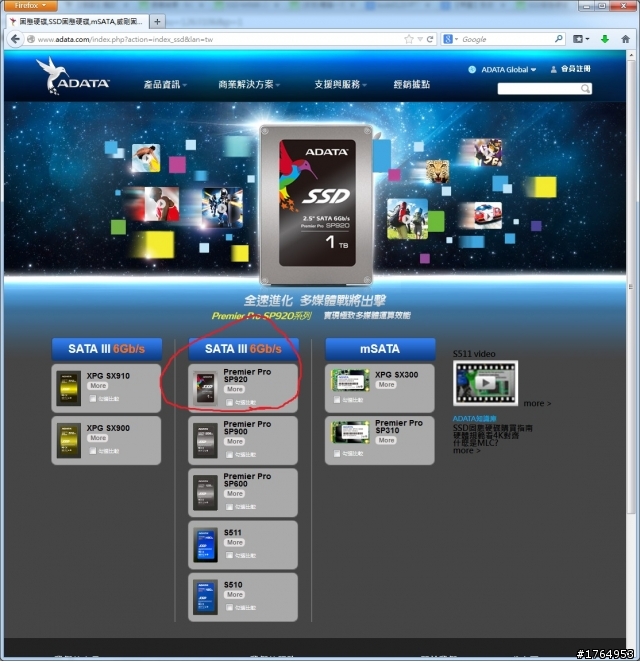This screenshot has height=662, width=640.
Task: Click More under Premier Pro SP310
Action: [x=386, y=440]
